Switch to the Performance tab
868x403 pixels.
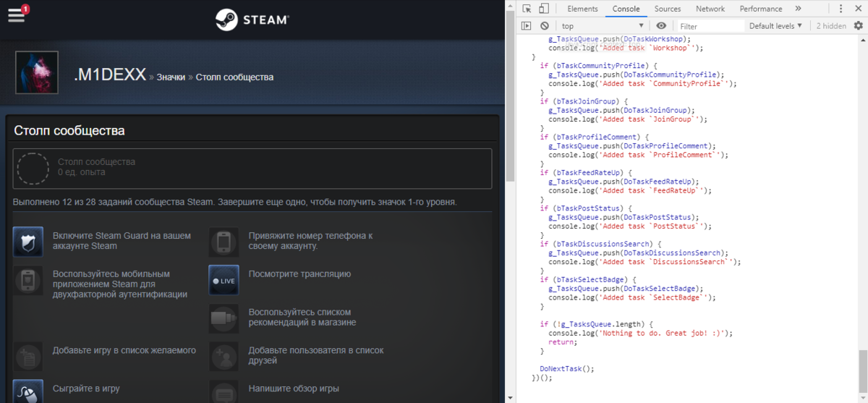[x=761, y=9]
